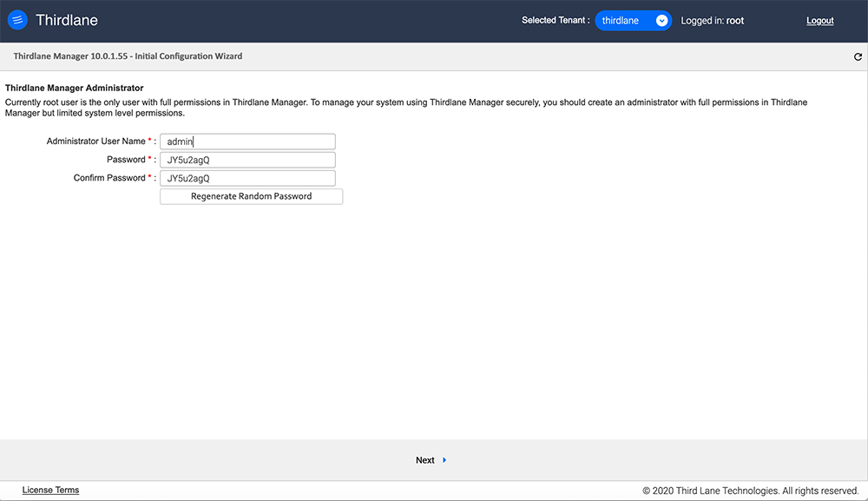Click the Initial Configuration Wizard title text
868x501 pixels.
click(128, 56)
